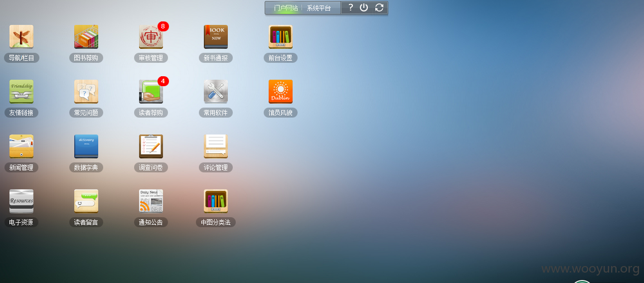Open the 常用软件 wrench tools icon

216,92
